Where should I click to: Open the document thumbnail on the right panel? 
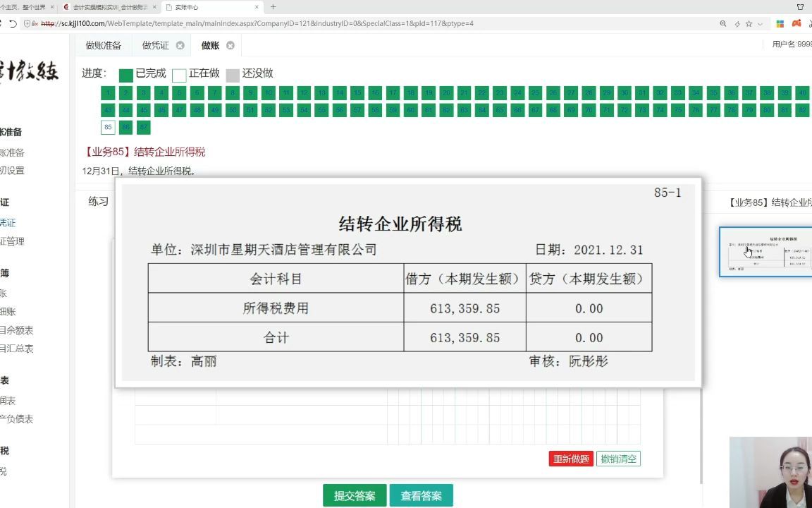(x=765, y=251)
